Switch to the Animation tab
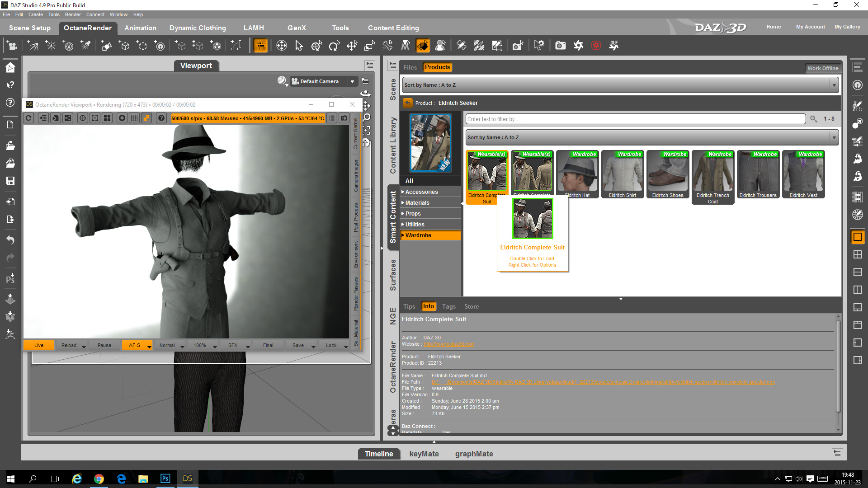 coord(140,28)
